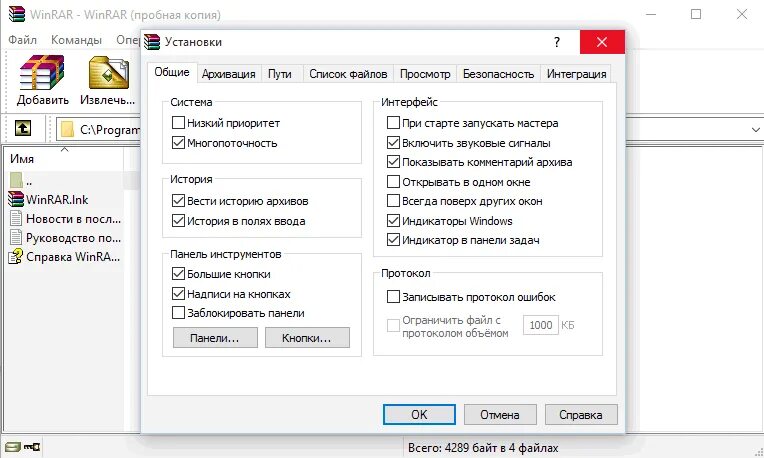
Task: Toggle История в полях ввода checkbox
Action: click(178, 221)
